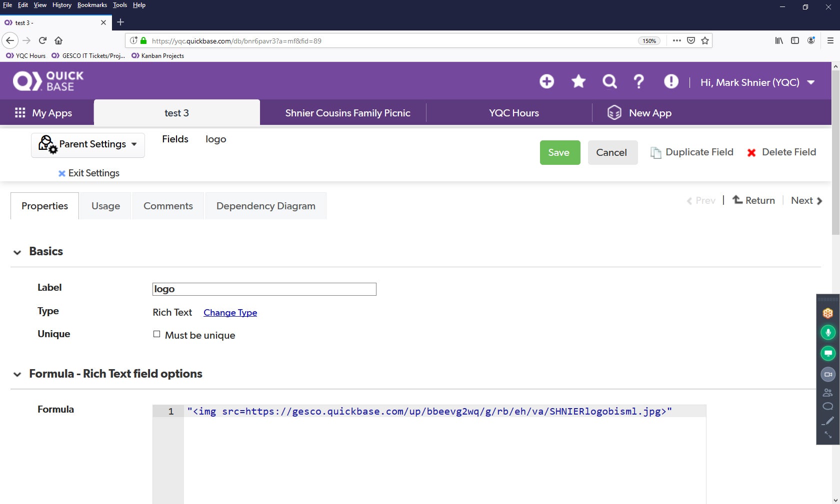Open the Shnier Cousins Family Picnic tab
The height and width of the screenshot is (504, 840).
click(x=347, y=113)
